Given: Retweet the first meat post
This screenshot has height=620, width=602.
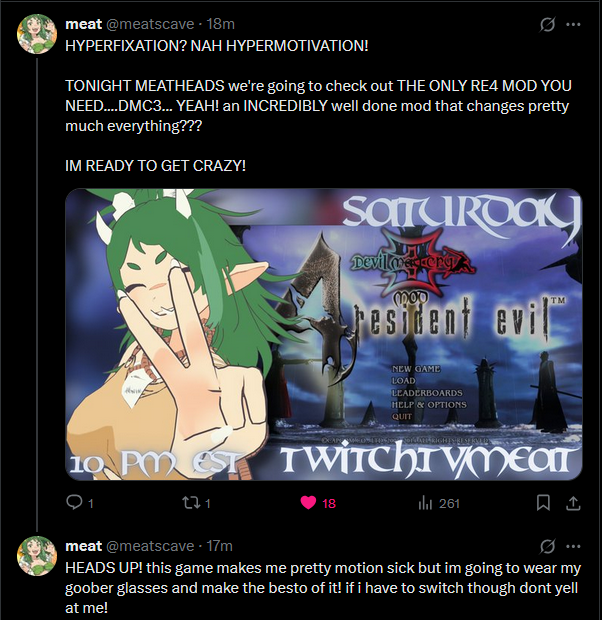Looking at the screenshot, I should tap(189, 503).
